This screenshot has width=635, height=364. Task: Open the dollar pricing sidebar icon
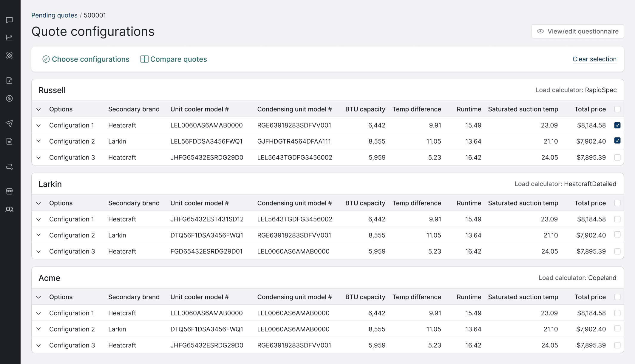click(9, 98)
